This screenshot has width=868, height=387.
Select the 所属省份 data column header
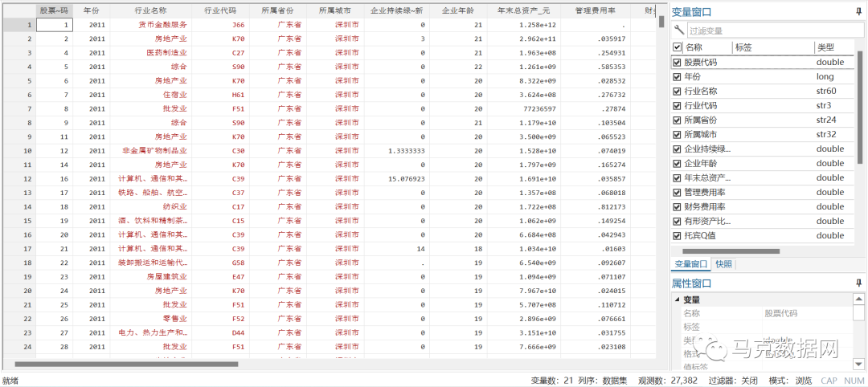tap(277, 11)
